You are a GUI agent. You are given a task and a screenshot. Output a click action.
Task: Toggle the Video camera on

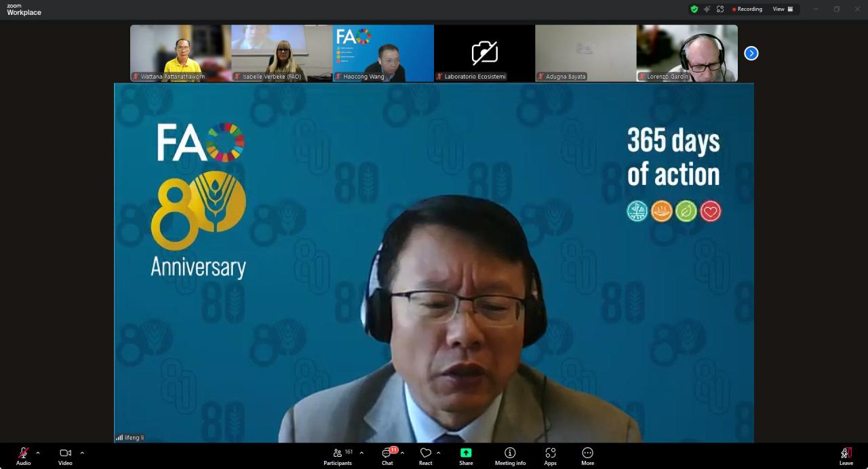click(65, 455)
